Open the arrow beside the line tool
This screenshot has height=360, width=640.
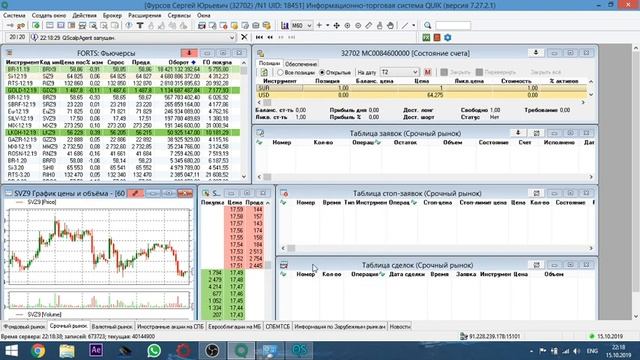point(413,25)
